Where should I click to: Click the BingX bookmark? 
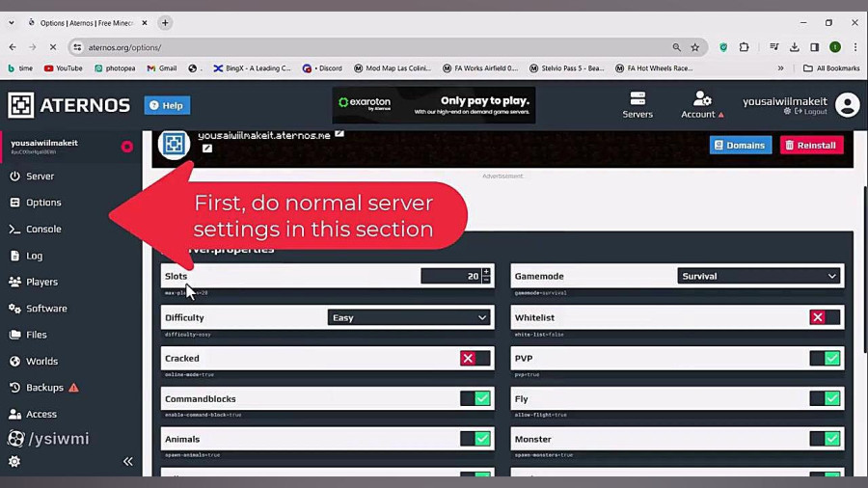click(253, 68)
